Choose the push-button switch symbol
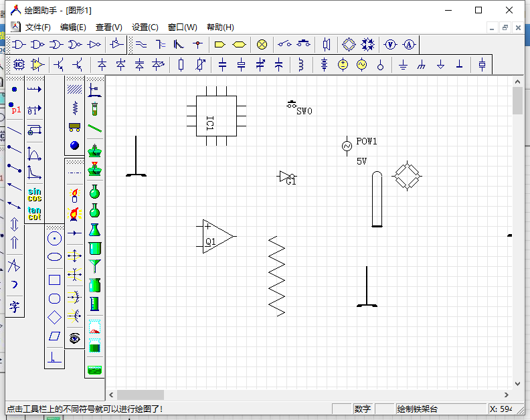This screenshot has height=420, width=530. pos(304,44)
